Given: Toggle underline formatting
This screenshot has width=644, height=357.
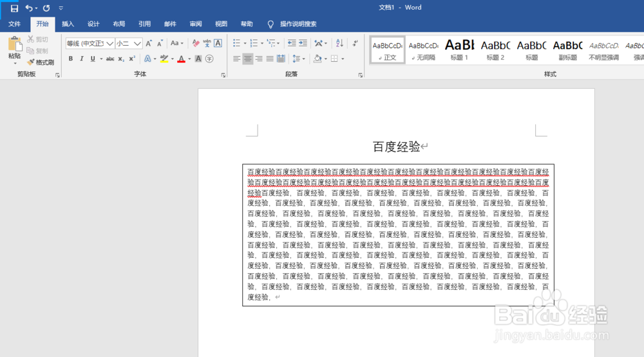Looking at the screenshot, I should 93,59.
